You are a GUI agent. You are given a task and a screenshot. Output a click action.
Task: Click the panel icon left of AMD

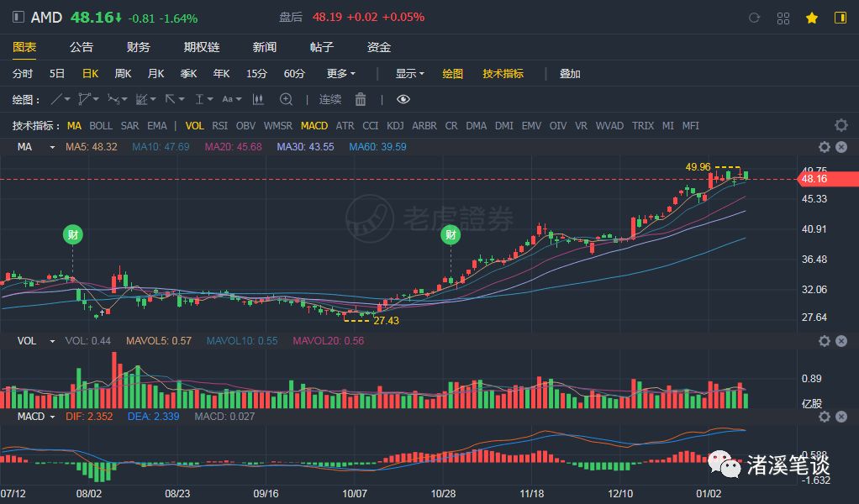click(x=18, y=17)
